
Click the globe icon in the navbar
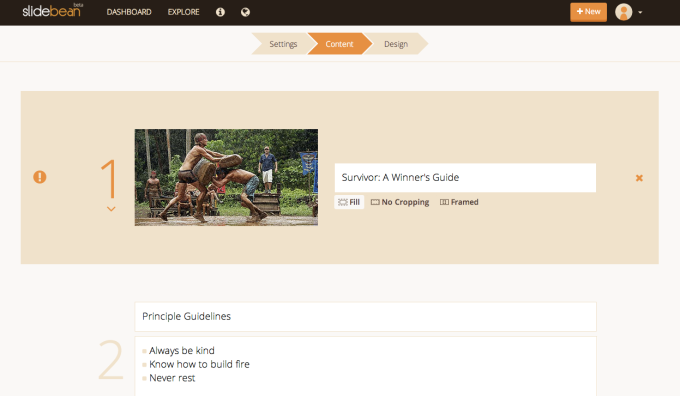245,12
